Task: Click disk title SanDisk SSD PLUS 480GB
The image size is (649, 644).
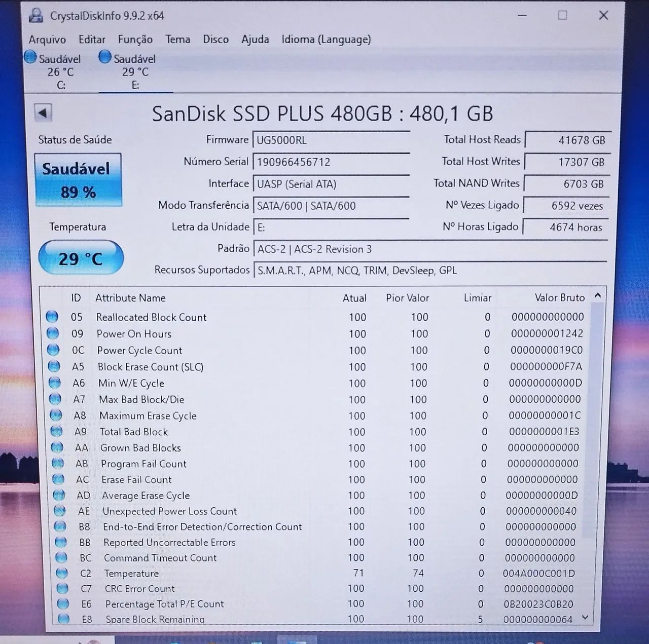Action: click(x=322, y=113)
